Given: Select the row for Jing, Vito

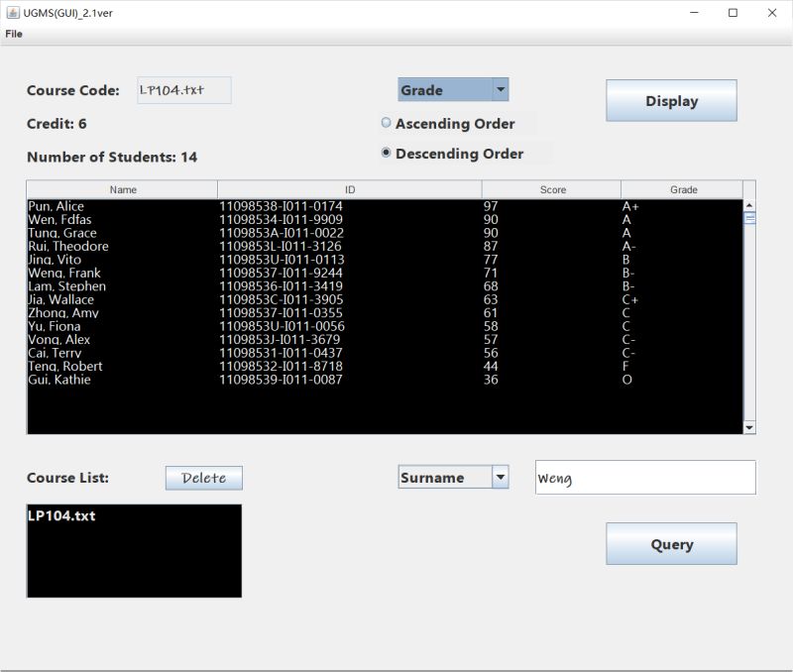Looking at the screenshot, I should [x=385, y=260].
